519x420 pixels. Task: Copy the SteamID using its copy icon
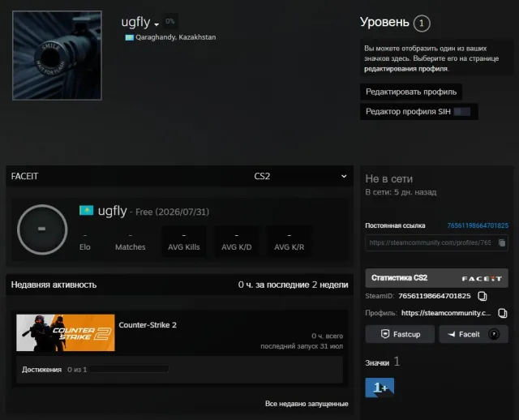pyautogui.click(x=483, y=296)
